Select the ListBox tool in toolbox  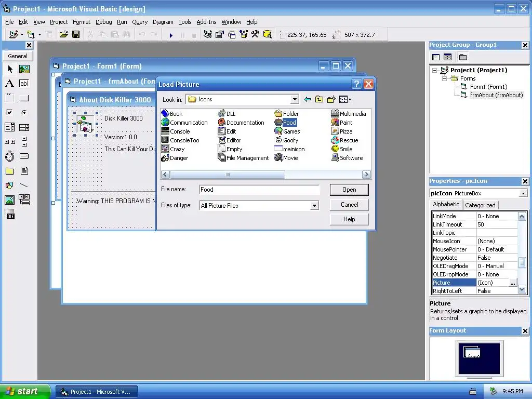coord(24,127)
